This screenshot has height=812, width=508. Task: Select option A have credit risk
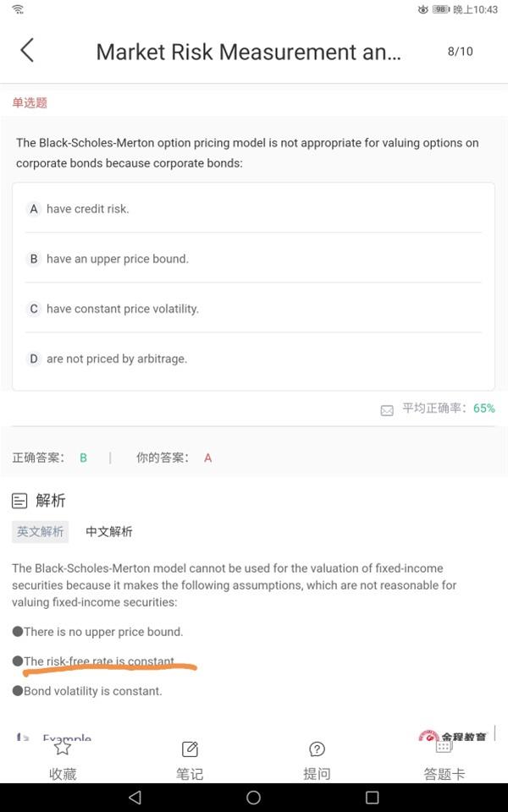point(253,209)
